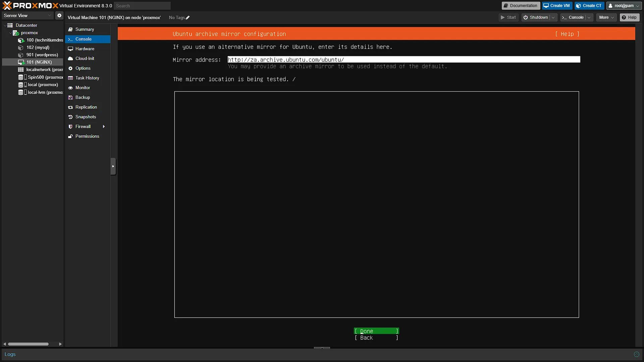
Task: Collapse the proxmox node in tree
Action: (x=10, y=33)
